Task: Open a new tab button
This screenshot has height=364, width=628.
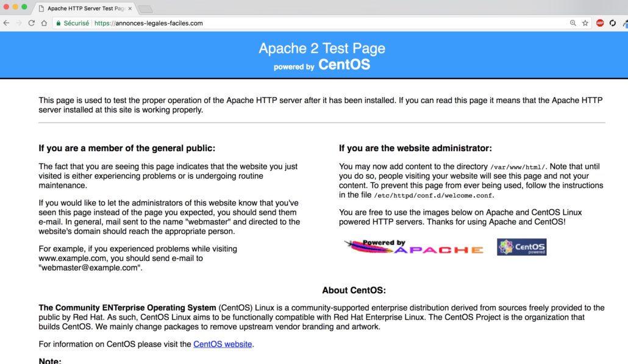Action: point(145,9)
